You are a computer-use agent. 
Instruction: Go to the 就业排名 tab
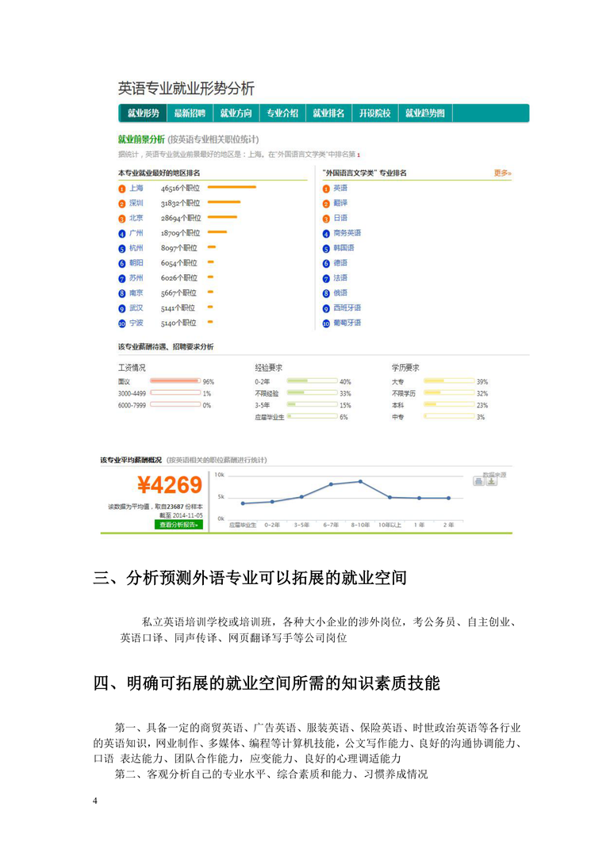(x=328, y=113)
